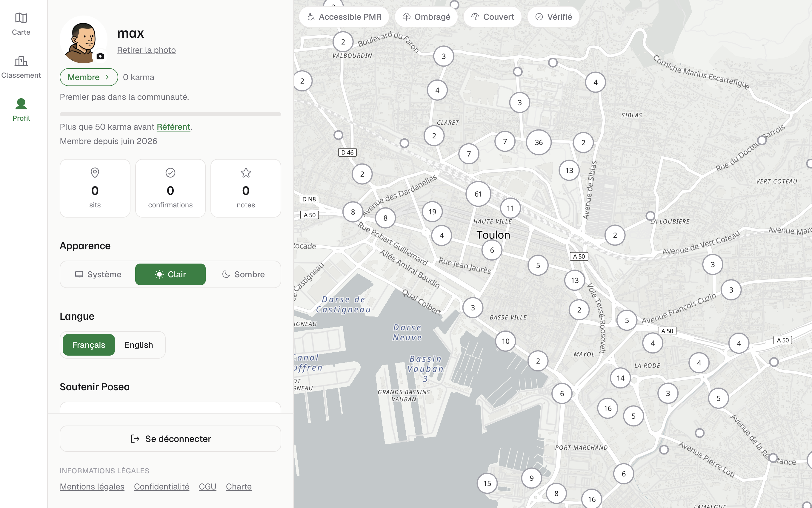The width and height of the screenshot is (812, 508).
Task: Toggle Couvert covered filter
Action: click(492, 17)
